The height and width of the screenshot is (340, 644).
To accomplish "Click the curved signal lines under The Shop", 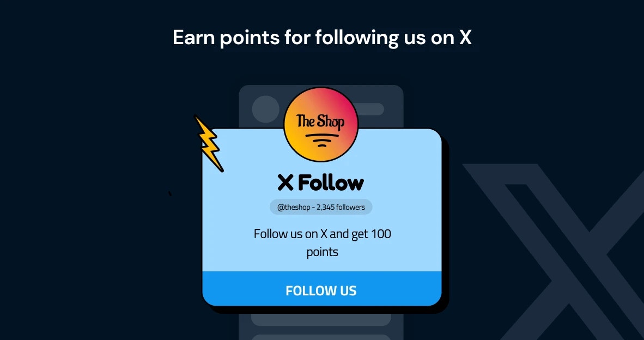I will tap(322, 141).
